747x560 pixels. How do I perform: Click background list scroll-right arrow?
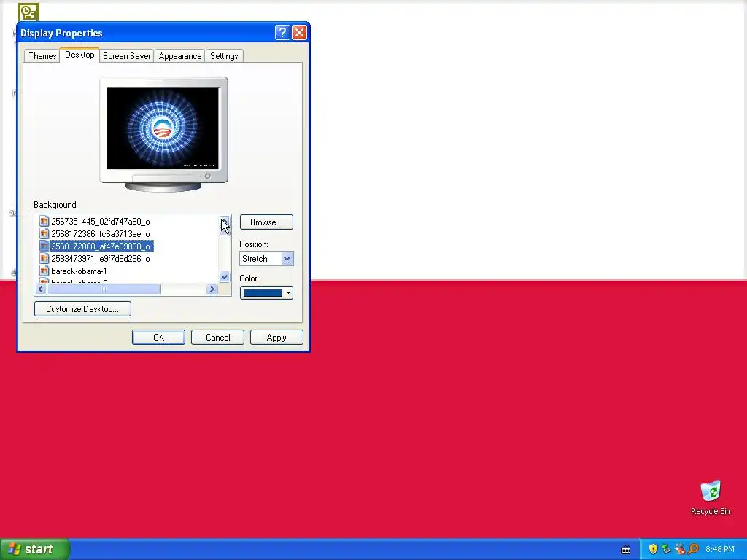212,289
